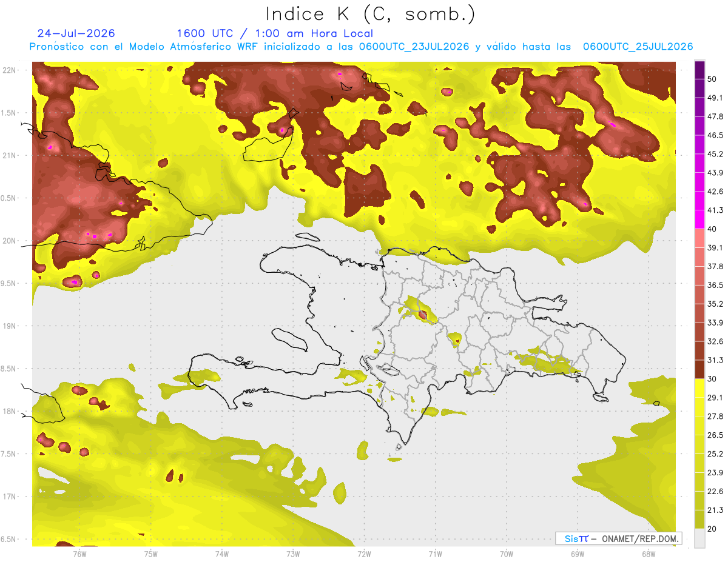Click the colorbar value '36.5'
This screenshot has height=562, width=728.
[715, 285]
